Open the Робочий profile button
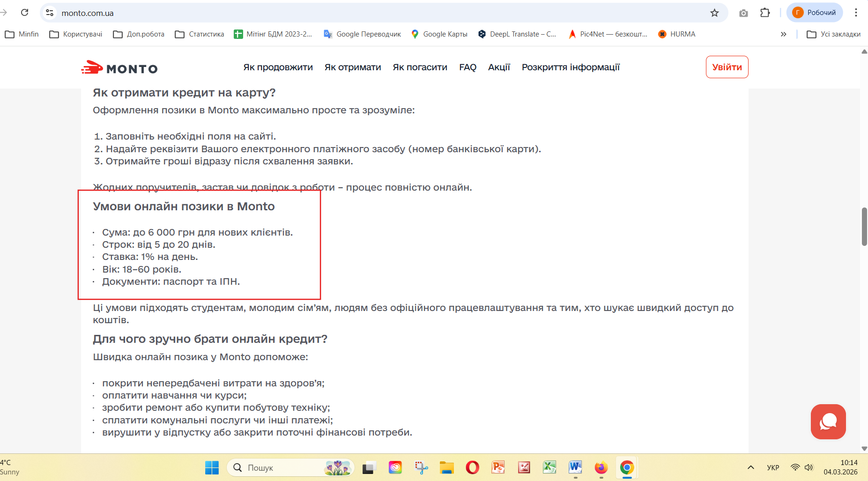868x481 pixels. coord(815,13)
